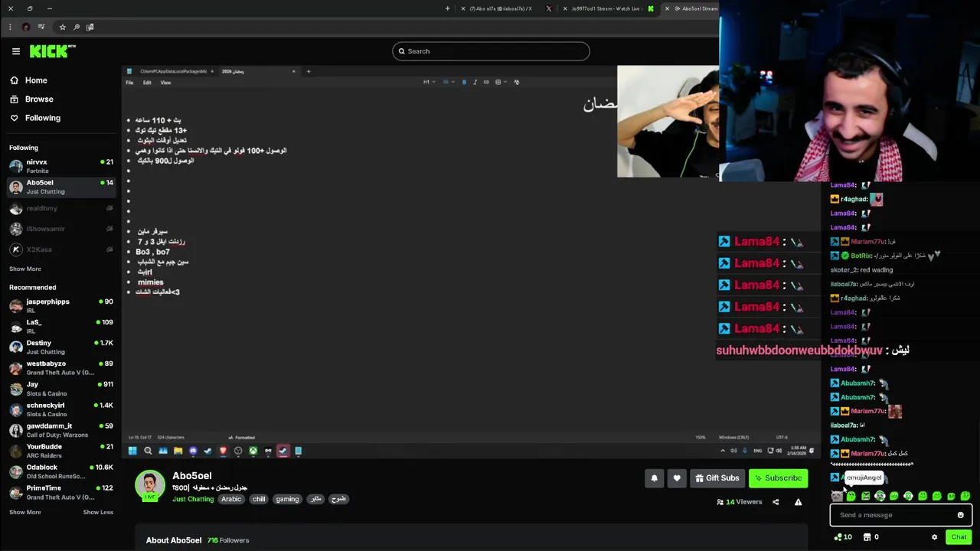
Task: Open PrimeTime recommended channel
Action: (x=61, y=491)
